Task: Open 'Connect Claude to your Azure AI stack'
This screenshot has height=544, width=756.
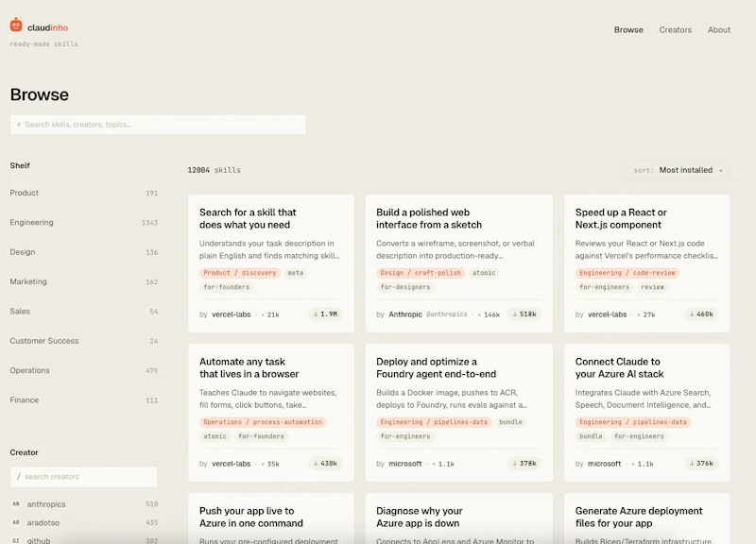Action: 620,367
